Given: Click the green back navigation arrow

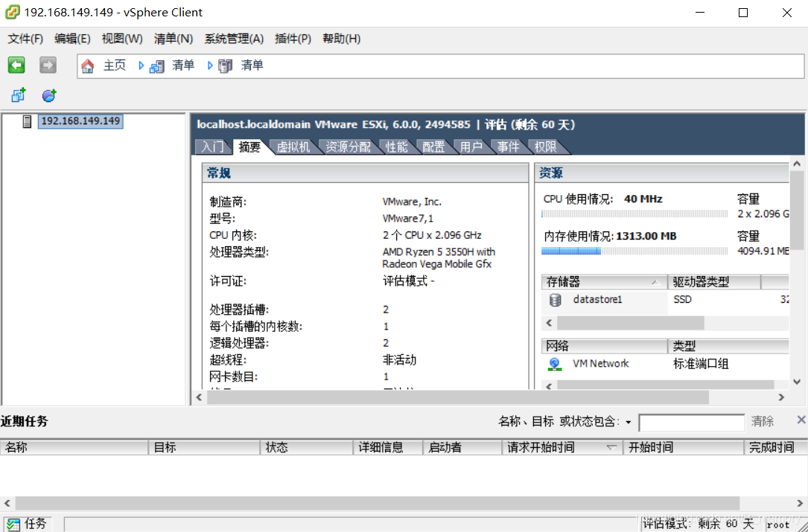Looking at the screenshot, I should point(16,65).
